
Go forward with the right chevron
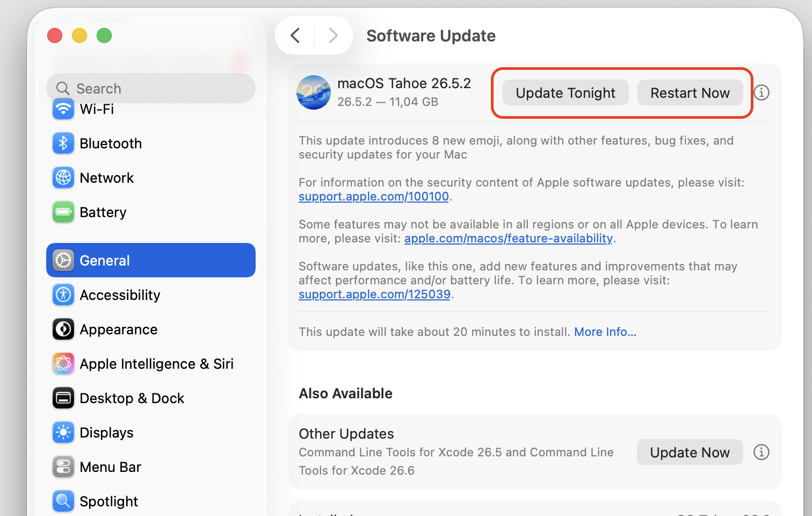click(334, 35)
